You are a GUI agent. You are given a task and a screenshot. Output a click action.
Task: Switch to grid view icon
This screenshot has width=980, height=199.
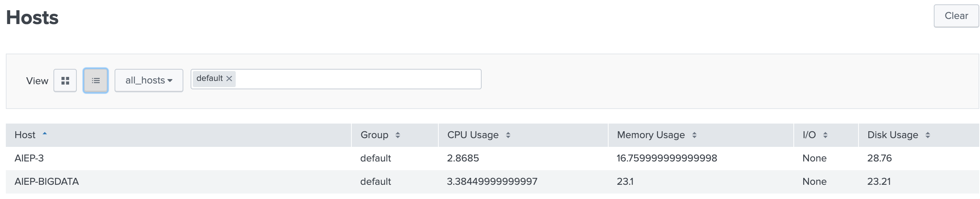[x=65, y=81]
